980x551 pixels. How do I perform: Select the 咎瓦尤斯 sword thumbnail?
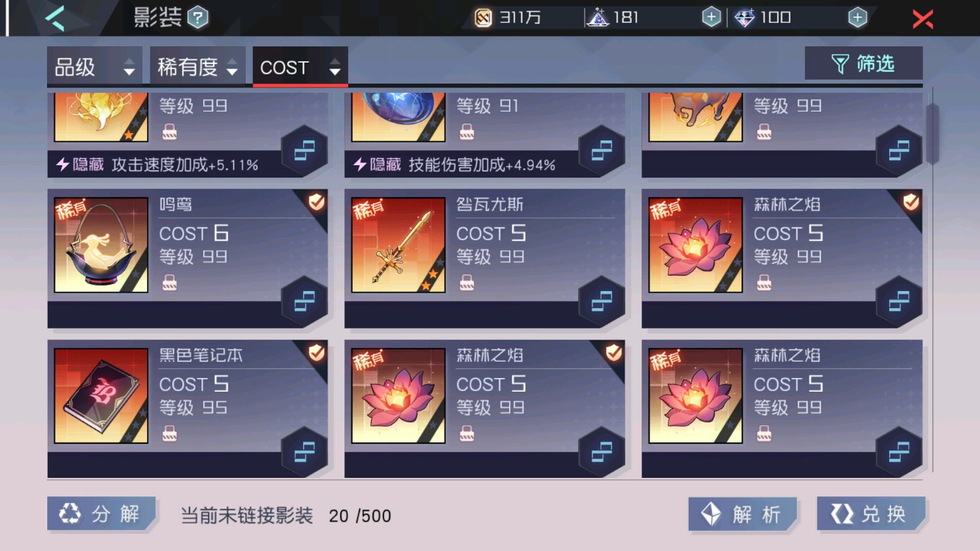(x=399, y=245)
